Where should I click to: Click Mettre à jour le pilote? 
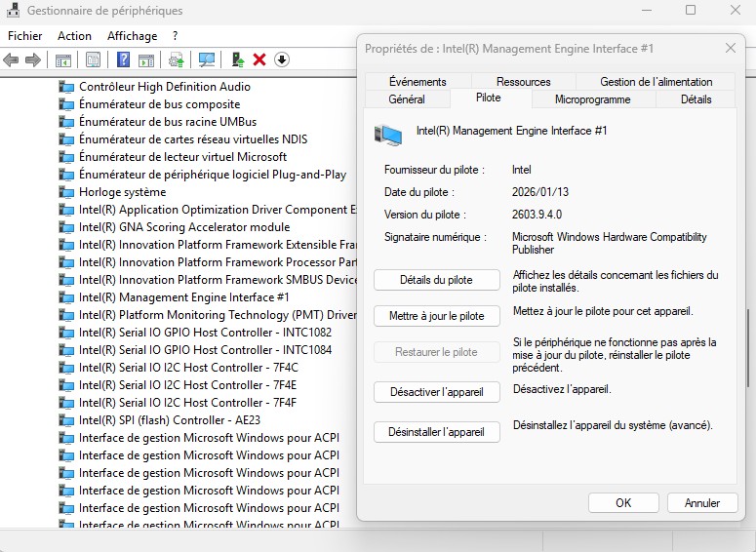click(436, 317)
